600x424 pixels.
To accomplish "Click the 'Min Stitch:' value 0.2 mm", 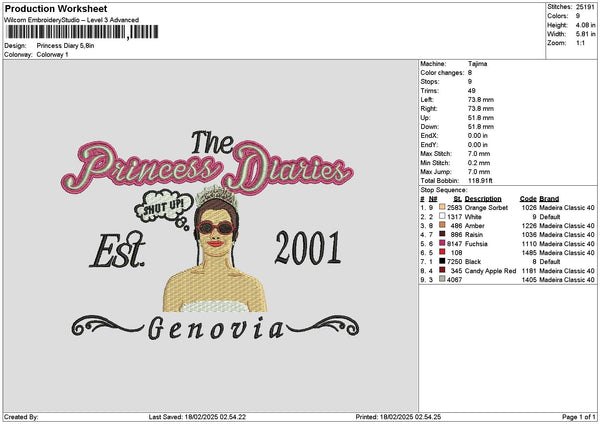I will (479, 163).
